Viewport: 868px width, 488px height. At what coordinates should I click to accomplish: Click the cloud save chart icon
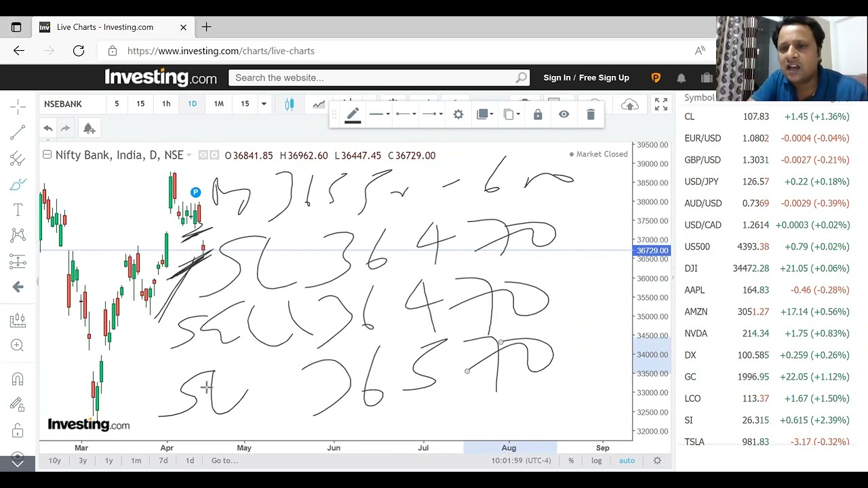[630, 104]
